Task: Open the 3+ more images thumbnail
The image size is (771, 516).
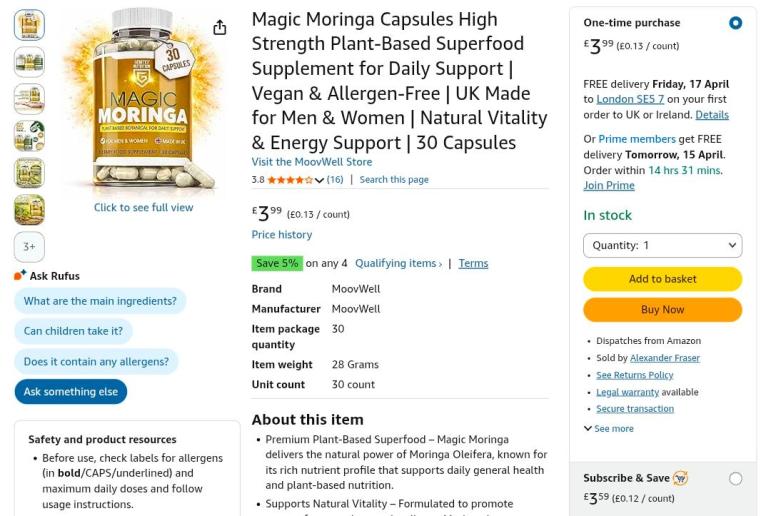Action: click(x=29, y=247)
